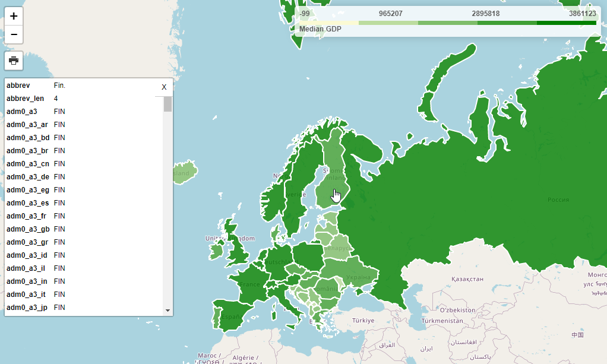Click the 965207 legend value label

click(x=390, y=14)
